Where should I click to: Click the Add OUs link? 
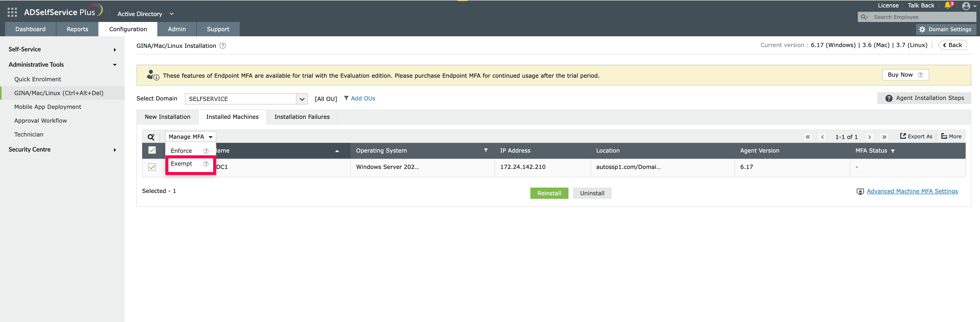363,98
